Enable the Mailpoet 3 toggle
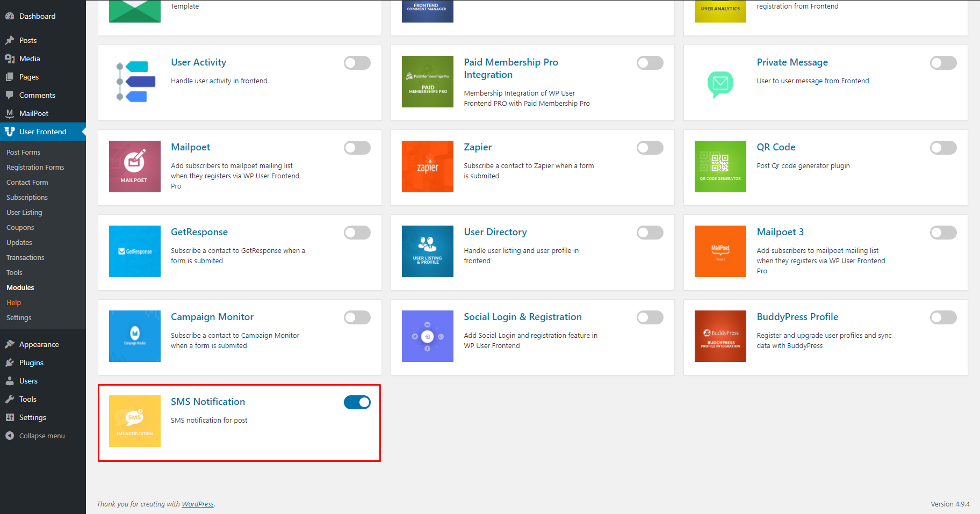The width and height of the screenshot is (980, 514). point(943,233)
